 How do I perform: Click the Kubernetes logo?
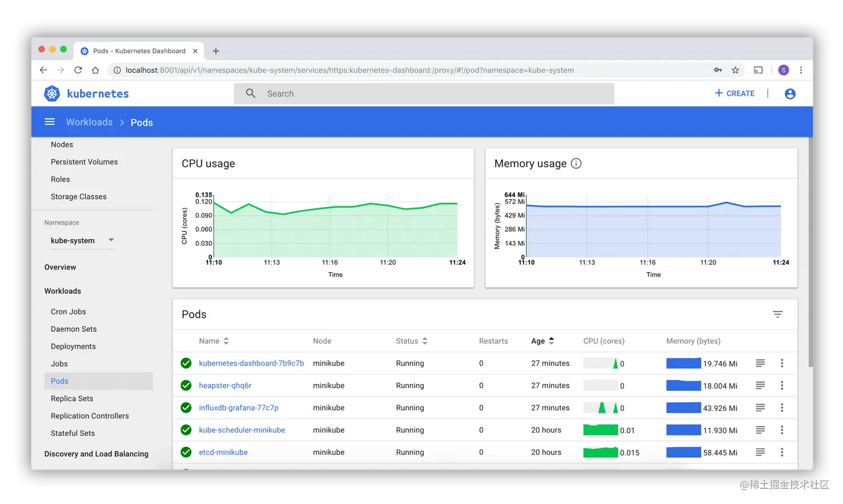tap(52, 93)
